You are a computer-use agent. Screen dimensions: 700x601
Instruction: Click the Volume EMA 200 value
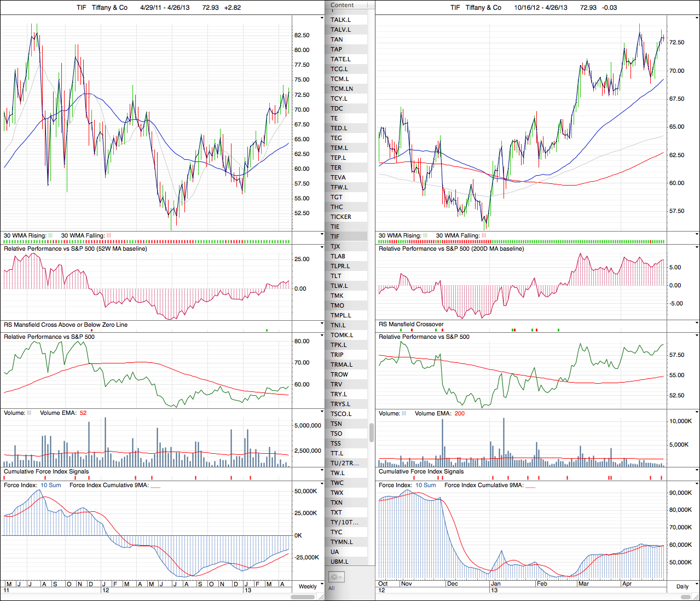click(x=460, y=413)
